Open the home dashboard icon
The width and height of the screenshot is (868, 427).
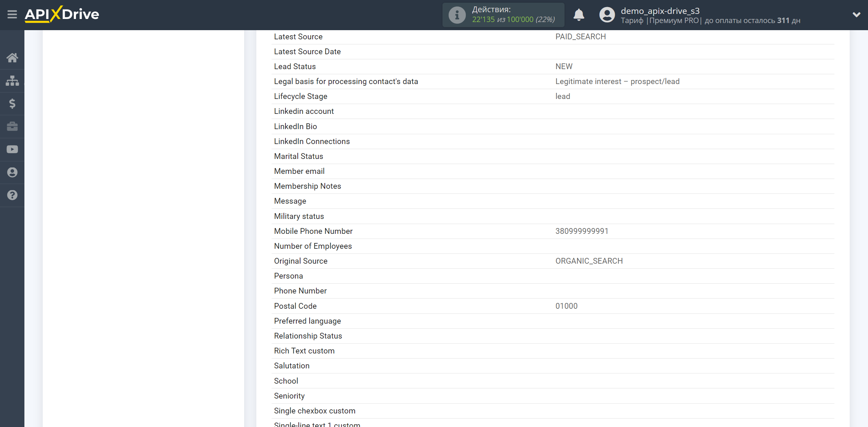click(x=12, y=58)
